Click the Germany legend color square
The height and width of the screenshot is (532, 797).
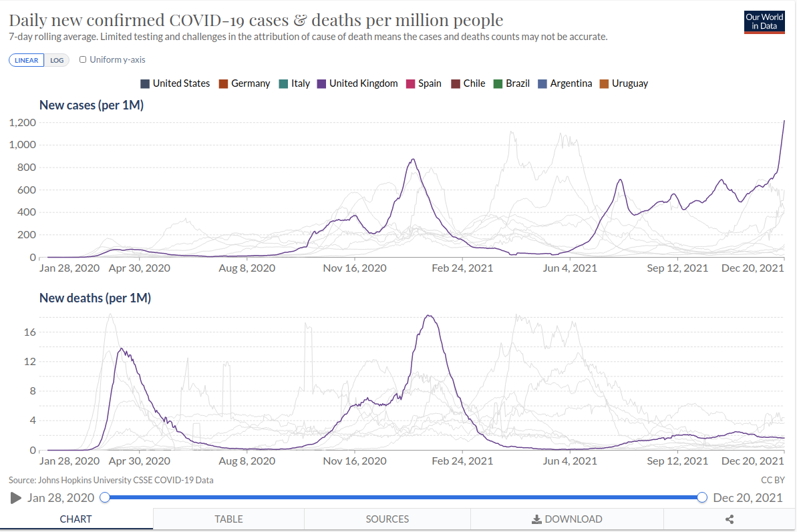click(224, 83)
